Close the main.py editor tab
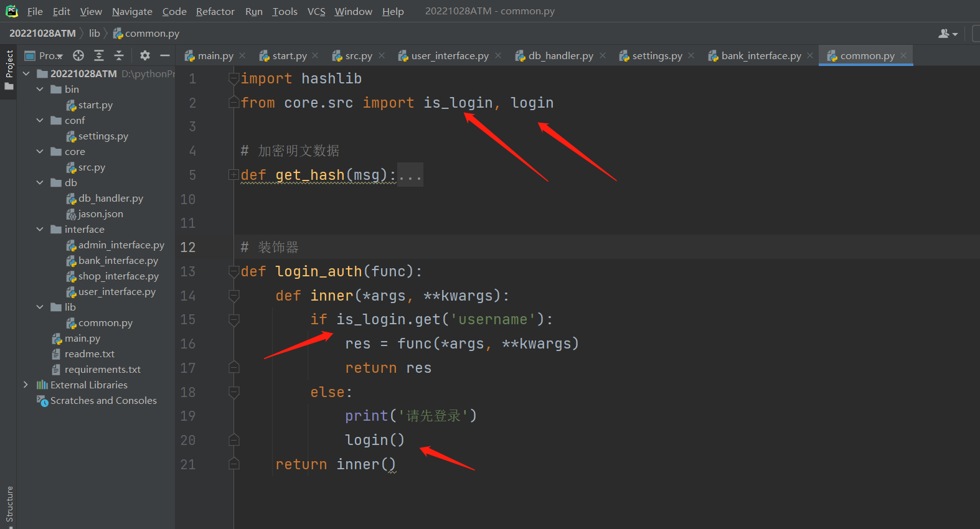 pos(242,55)
